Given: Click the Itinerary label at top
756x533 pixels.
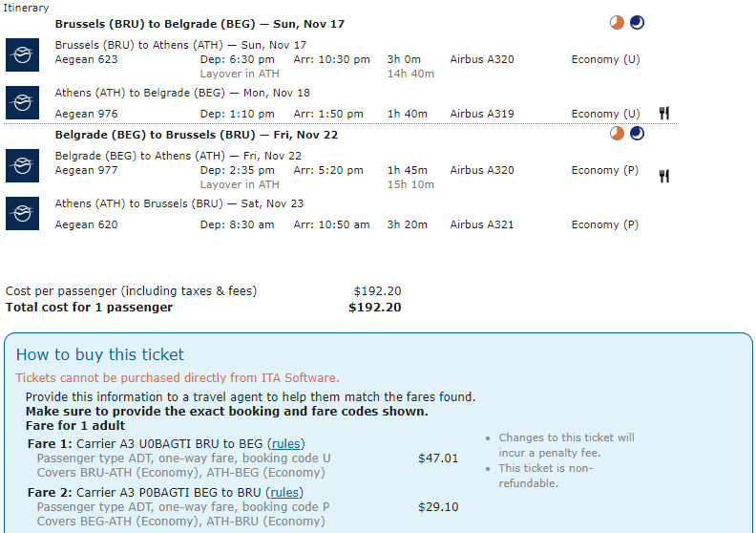Looking at the screenshot, I should pos(26,8).
